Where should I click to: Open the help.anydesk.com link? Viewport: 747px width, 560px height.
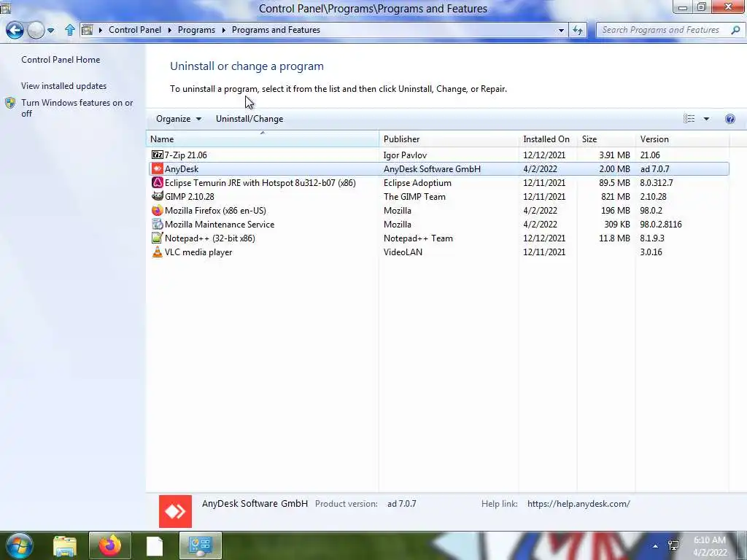578,503
